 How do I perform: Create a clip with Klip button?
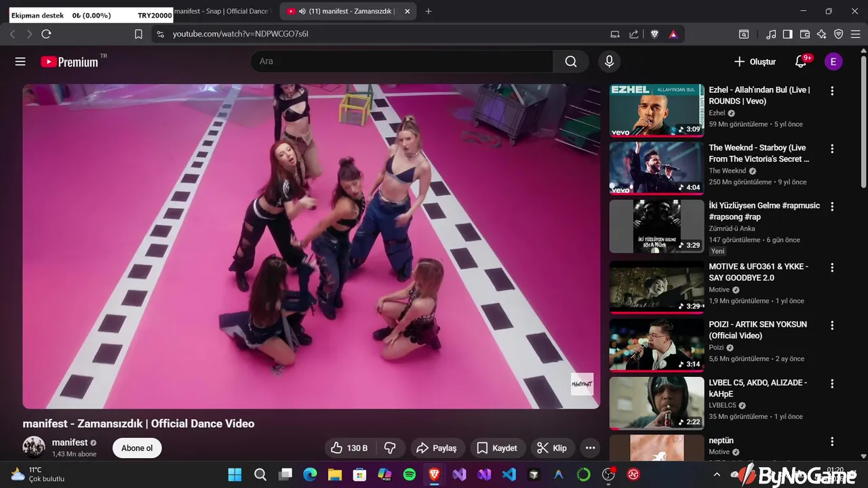point(552,448)
